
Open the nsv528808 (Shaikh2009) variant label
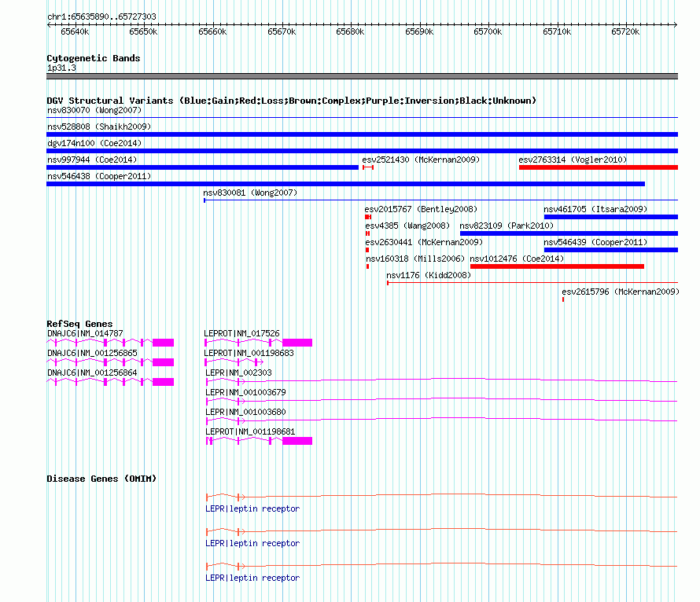(99, 127)
